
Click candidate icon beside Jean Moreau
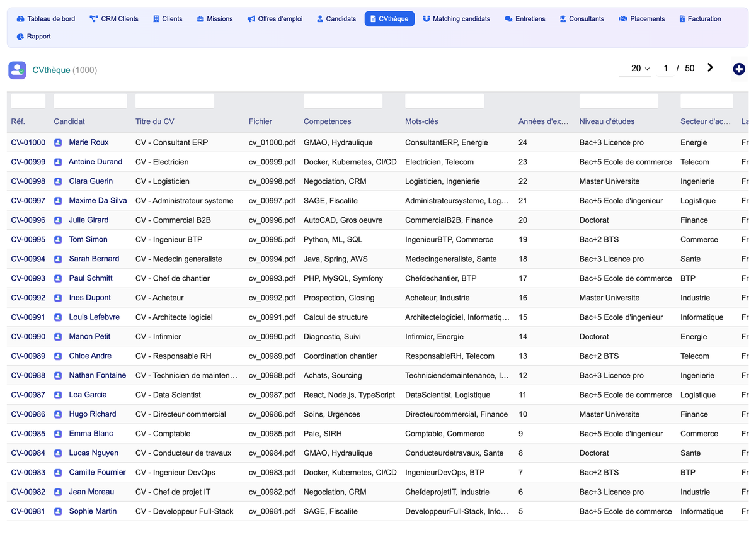tap(58, 492)
